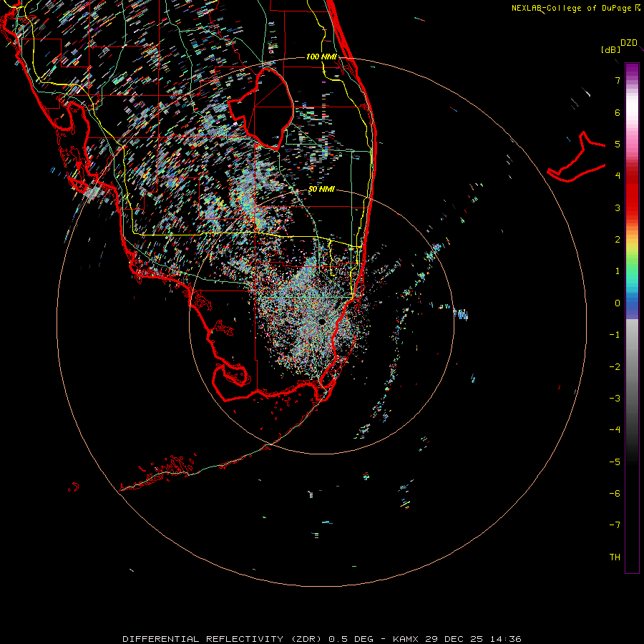644x644 pixels.
Task: Click the DZD legend title
Action: tap(628, 43)
